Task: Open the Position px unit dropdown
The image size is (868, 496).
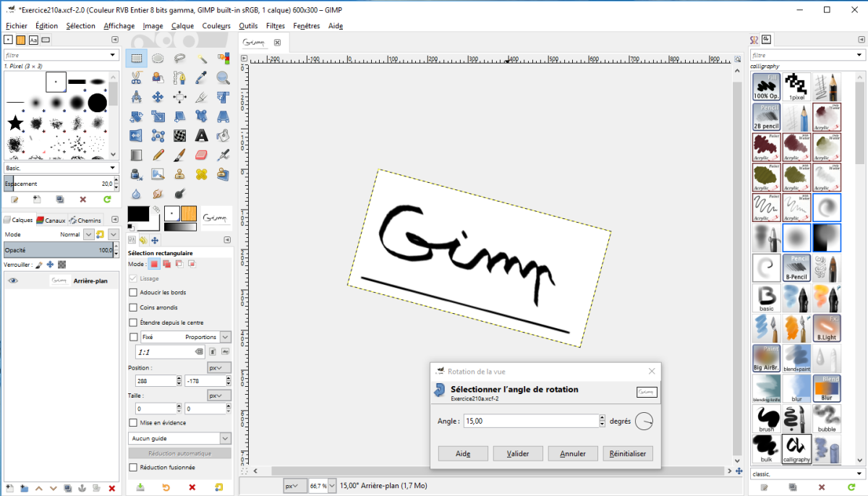Action: [219, 367]
